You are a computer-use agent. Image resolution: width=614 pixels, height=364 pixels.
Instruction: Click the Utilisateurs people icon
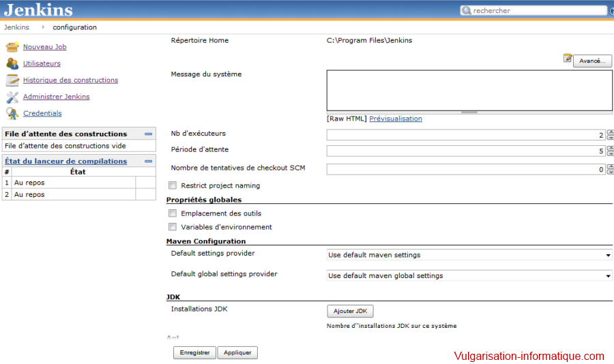(x=12, y=63)
